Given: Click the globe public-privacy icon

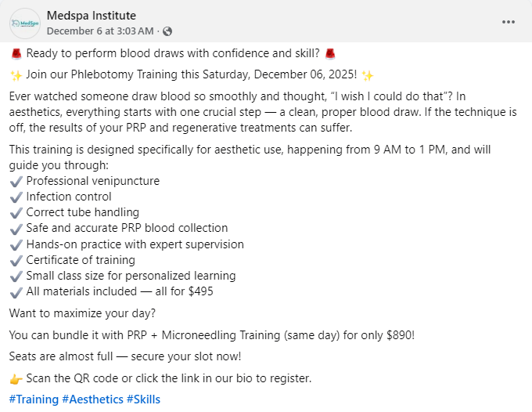Looking at the screenshot, I should pos(167,31).
